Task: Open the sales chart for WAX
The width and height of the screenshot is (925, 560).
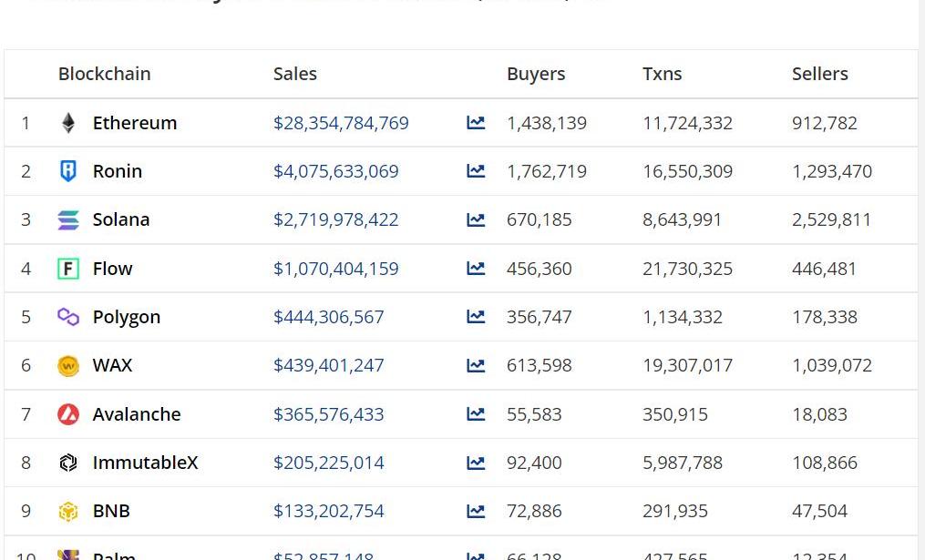Action: (476, 365)
